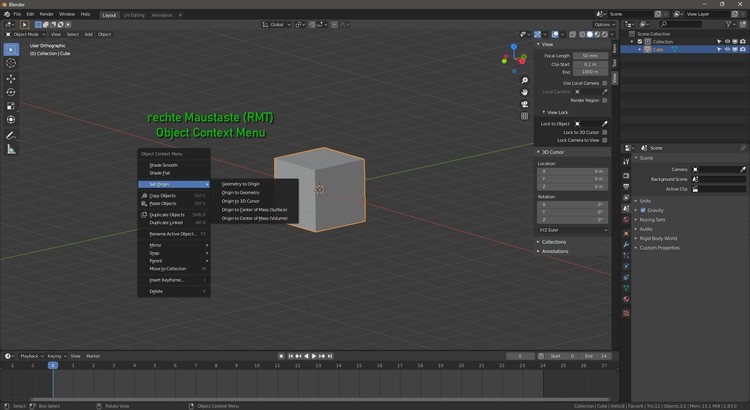
Task: Select the Select Box tool in the toolbar
Action: tap(11, 50)
